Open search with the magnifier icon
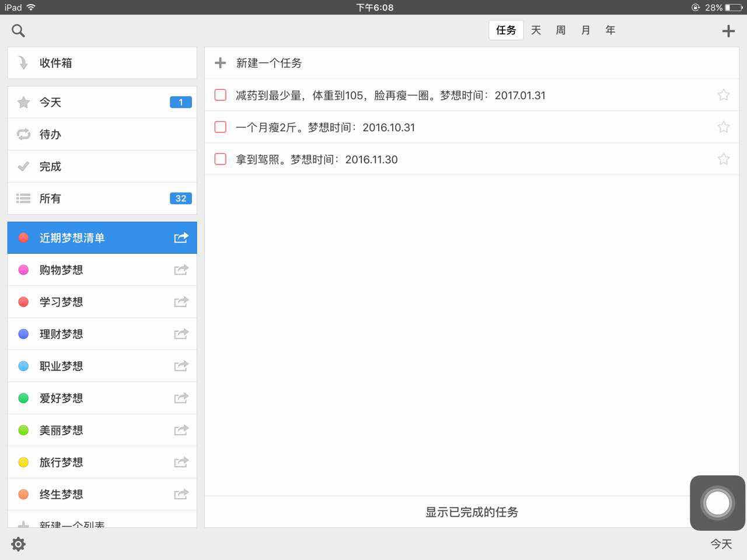Screen dimensions: 747x560 [x=18, y=31]
